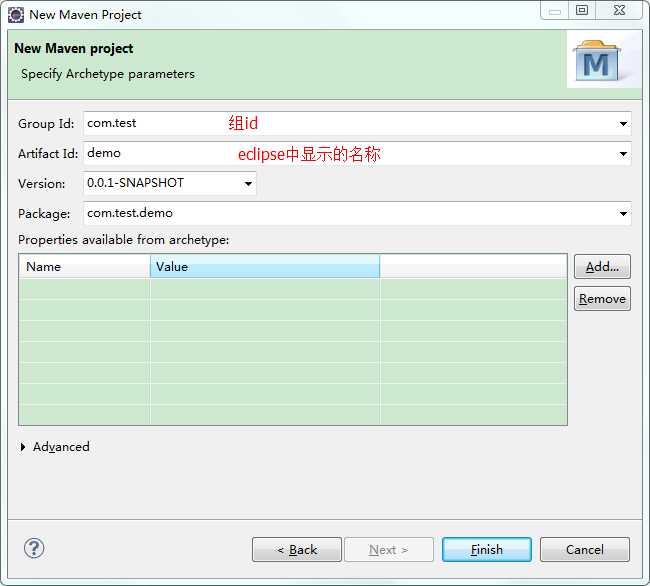650x586 pixels.
Task: Click the Group Id field with com.test
Action: click(x=357, y=123)
